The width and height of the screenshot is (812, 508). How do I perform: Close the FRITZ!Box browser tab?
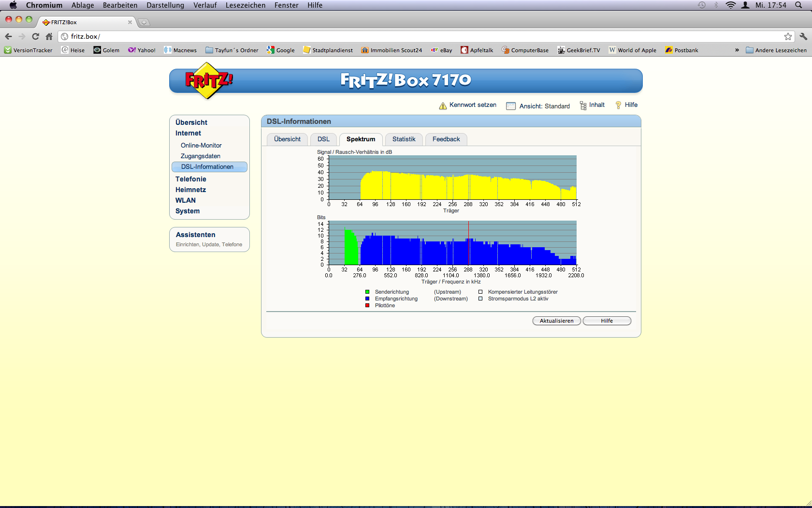pos(130,22)
